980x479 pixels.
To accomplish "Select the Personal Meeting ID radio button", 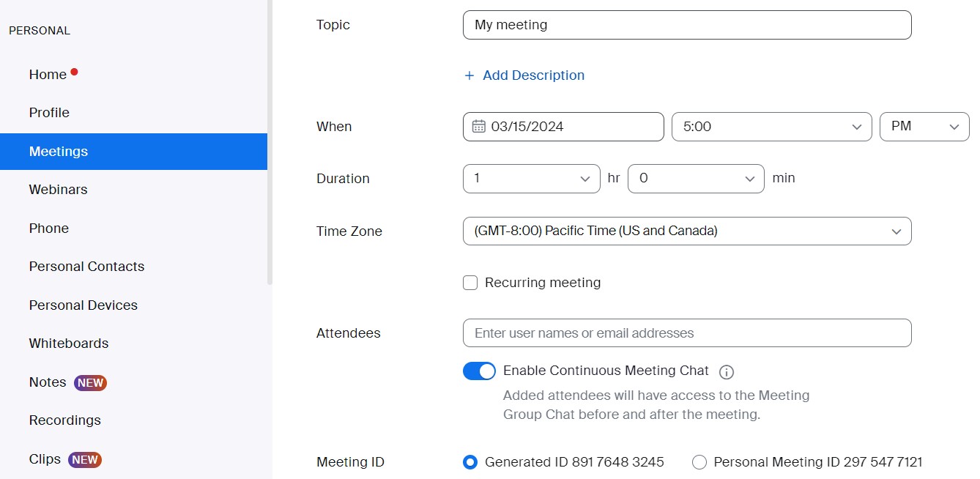I will pos(699,462).
